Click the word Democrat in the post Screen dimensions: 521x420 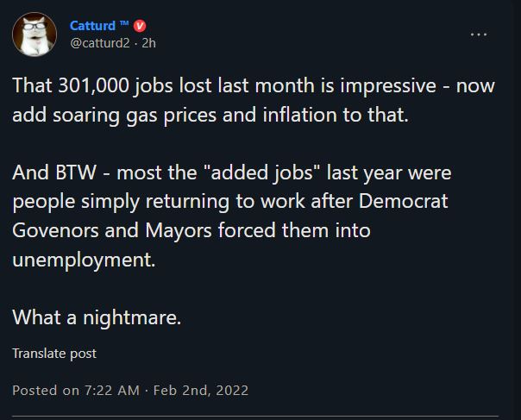(403, 201)
